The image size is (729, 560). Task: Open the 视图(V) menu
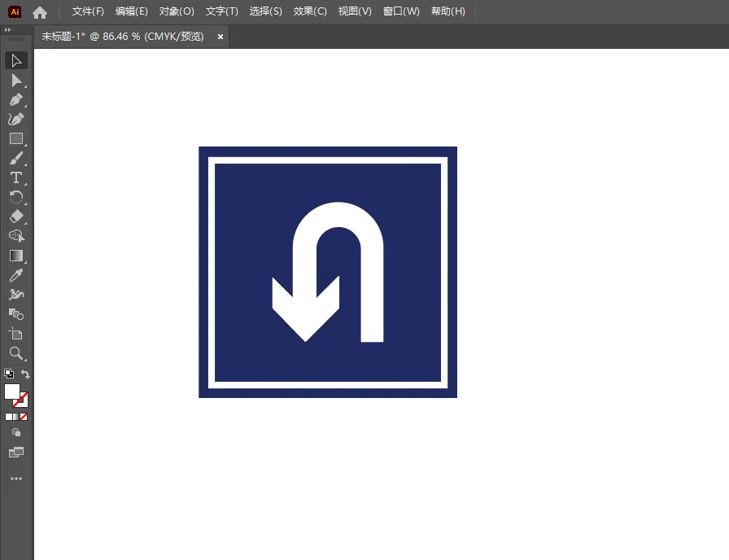click(355, 11)
